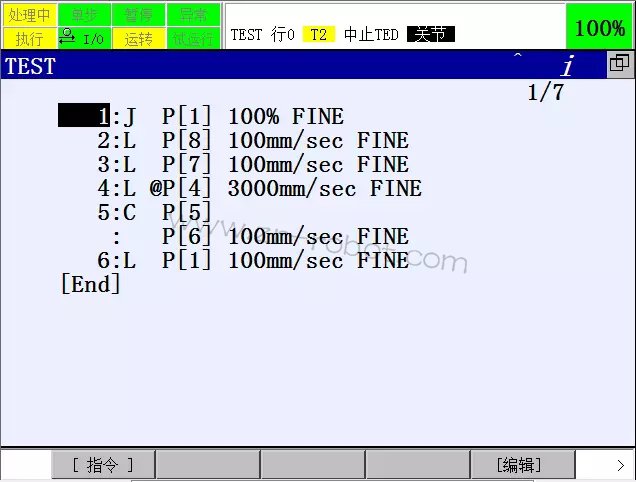Viewport: 636px width, 482px height.
Task: Click the 100% speed override display
Action: [x=599, y=27]
